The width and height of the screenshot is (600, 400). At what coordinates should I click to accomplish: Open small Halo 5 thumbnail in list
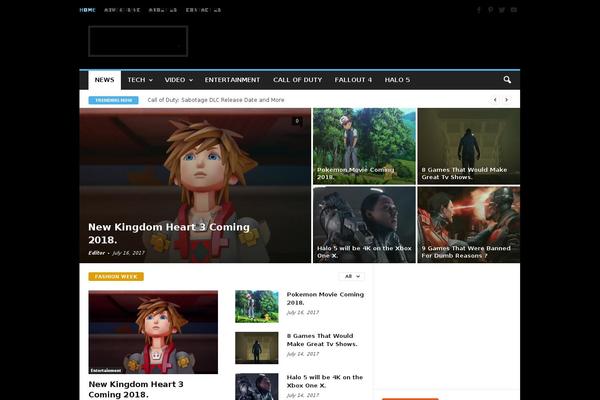257,387
